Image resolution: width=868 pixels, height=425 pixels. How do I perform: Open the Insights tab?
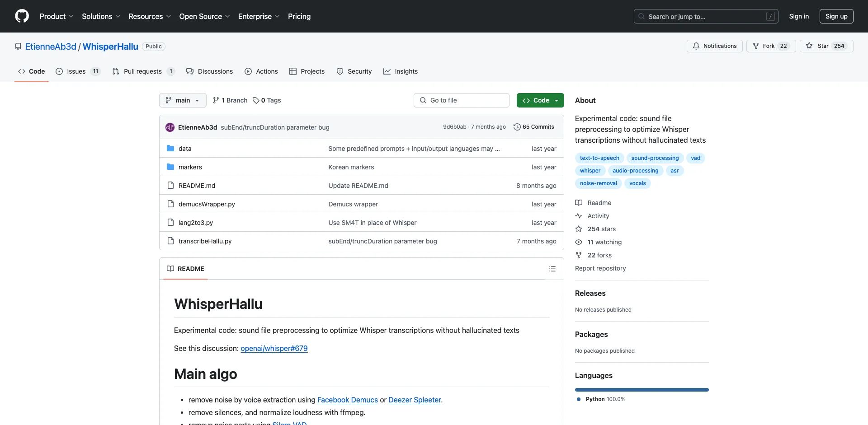point(401,71)
